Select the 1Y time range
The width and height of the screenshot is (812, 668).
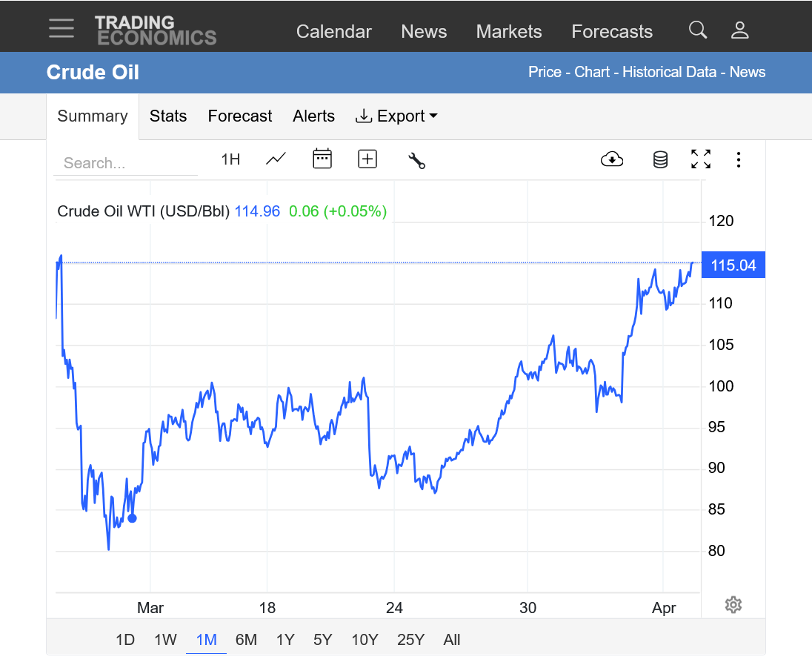click(x=285, y=640)
